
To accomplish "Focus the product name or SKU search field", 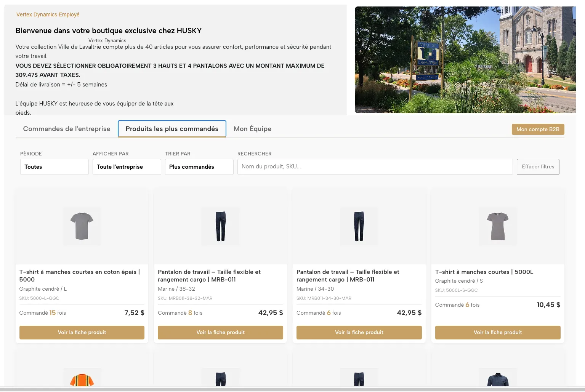I will click(x=375, y=167).
